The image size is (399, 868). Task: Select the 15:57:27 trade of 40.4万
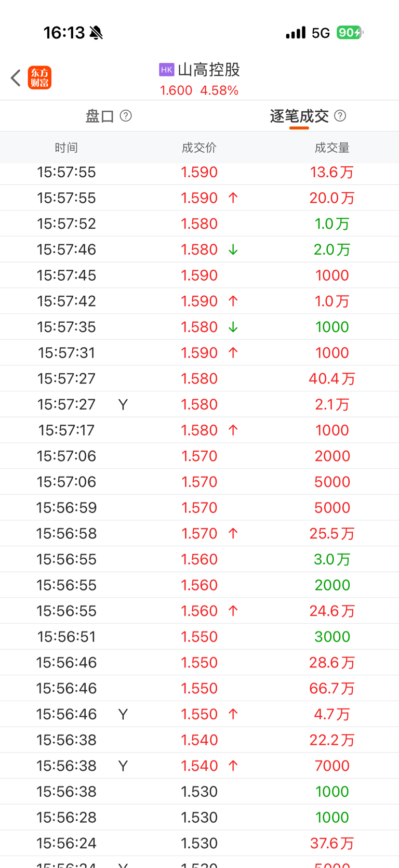coord(199,378)
